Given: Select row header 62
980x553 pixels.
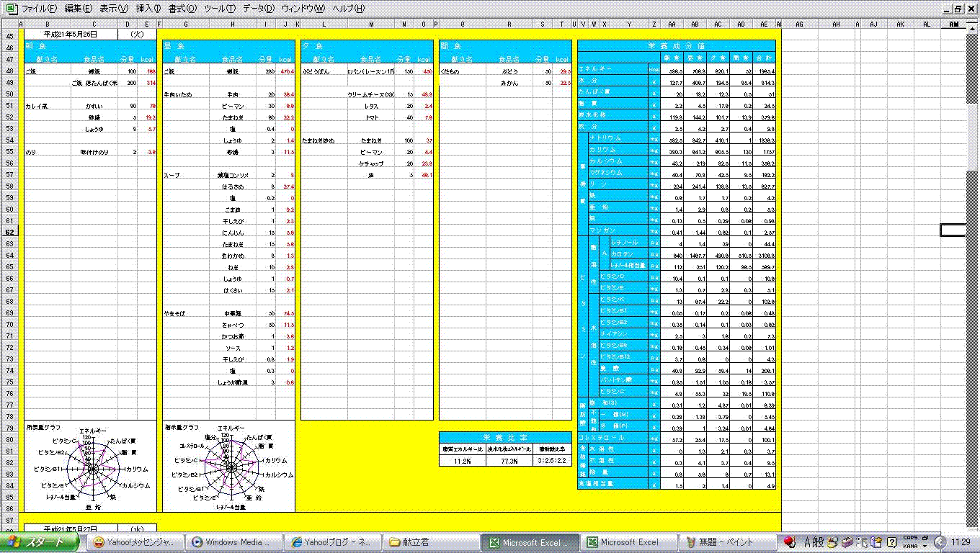Looking at the screenshot, I should (x=9, y=233).
